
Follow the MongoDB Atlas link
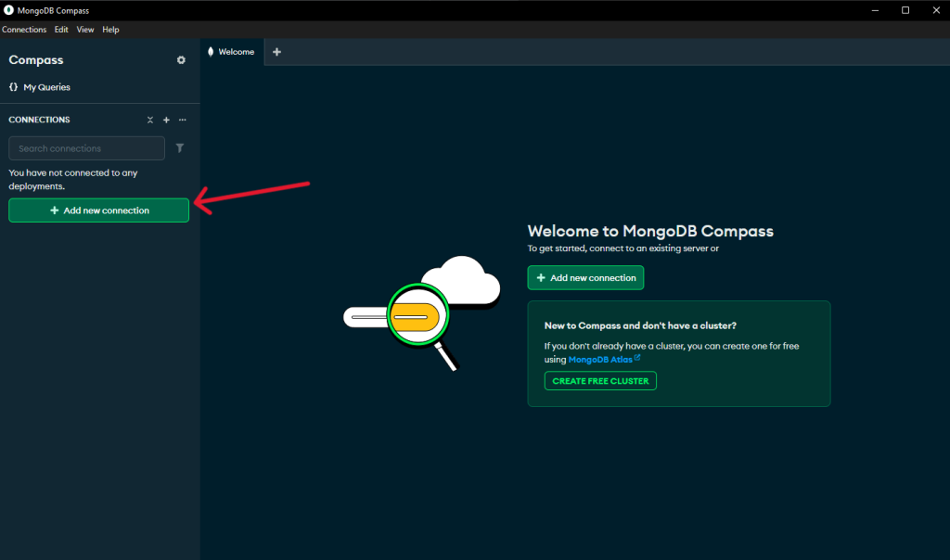[604, 360]
